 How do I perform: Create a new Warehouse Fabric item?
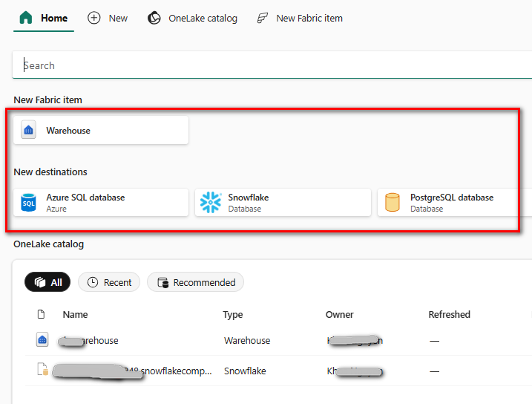coord(101,130)
